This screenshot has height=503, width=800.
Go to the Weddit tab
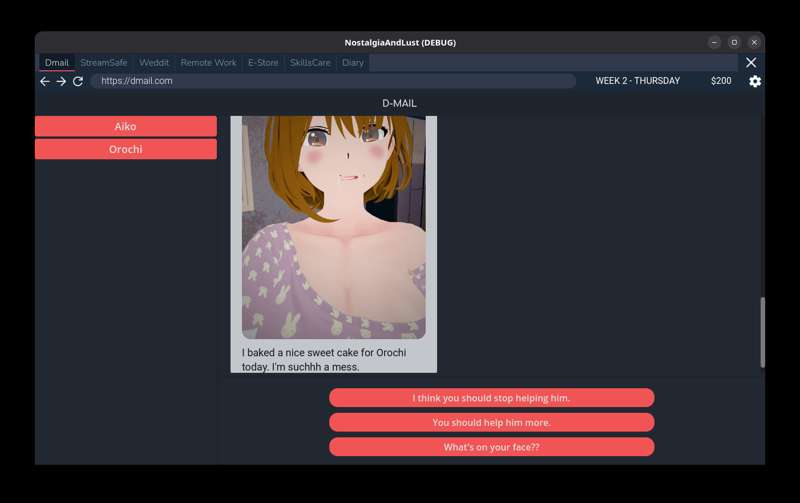pyautogui.click(x=154, y=62)
